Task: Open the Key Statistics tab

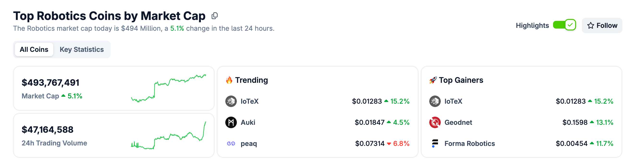Action: (82, 49)
